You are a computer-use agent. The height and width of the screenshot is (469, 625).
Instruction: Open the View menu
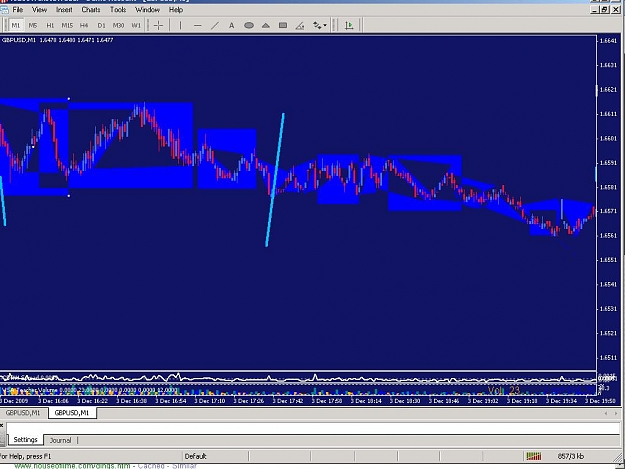tap(39, 10)
